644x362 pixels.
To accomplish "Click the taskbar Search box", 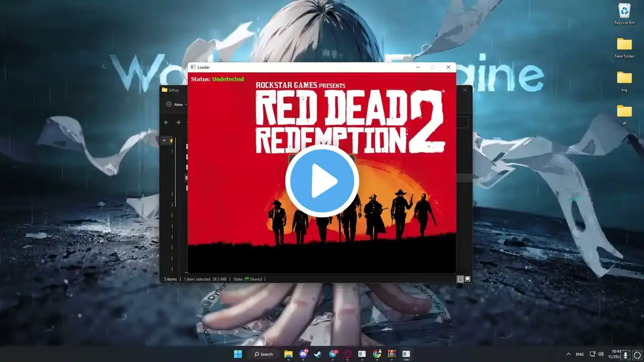I will coord(264,354).
